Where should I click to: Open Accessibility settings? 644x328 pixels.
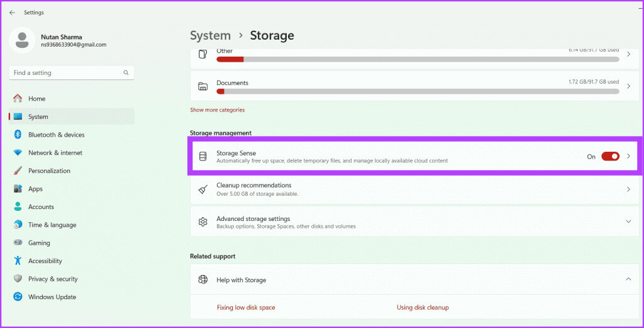tap(72, 261)
